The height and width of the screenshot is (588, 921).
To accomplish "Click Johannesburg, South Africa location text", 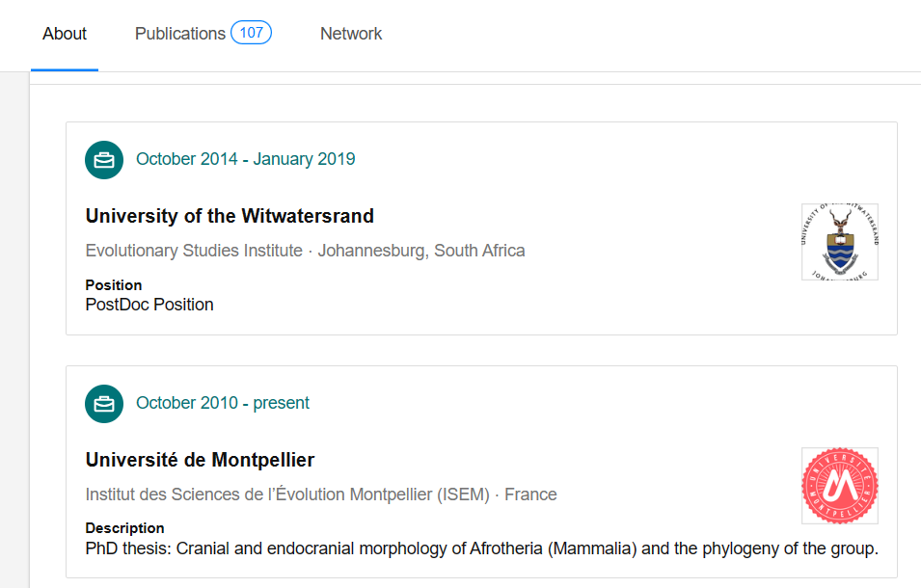I will pos(421,251).
